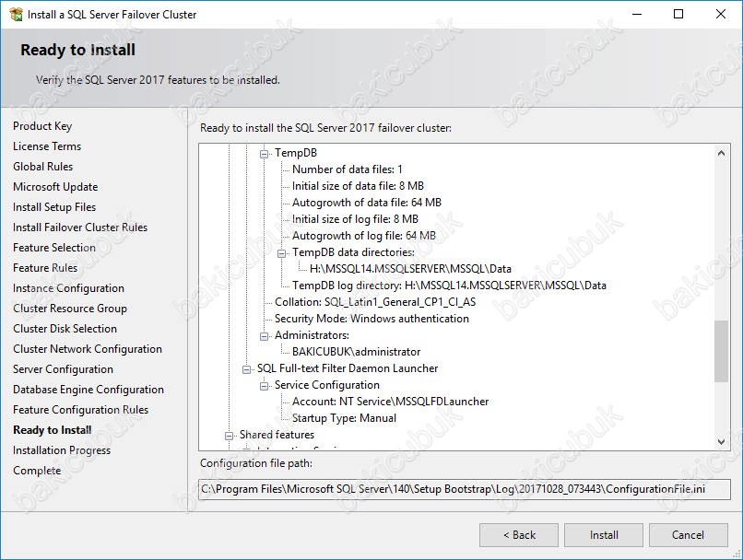Select the Shared features tree item

point(277,435)
